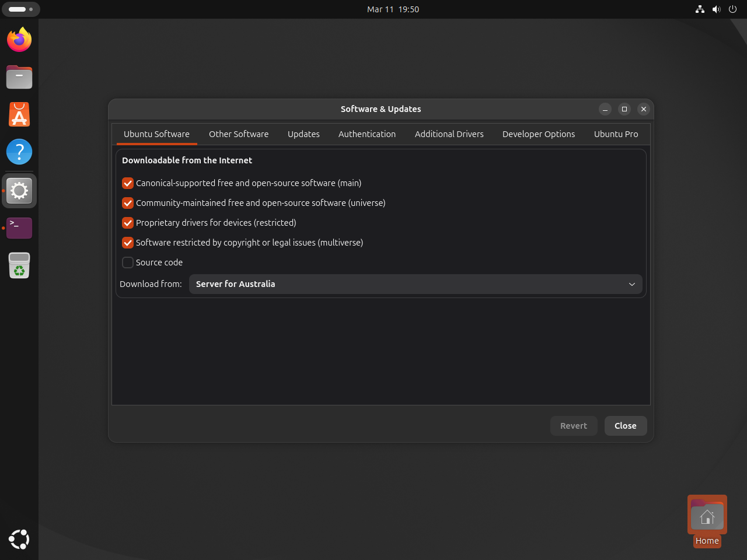Open Ubuntu Software Center from the dock
This screenshot has height=560, width=747.
coord(19,114)
